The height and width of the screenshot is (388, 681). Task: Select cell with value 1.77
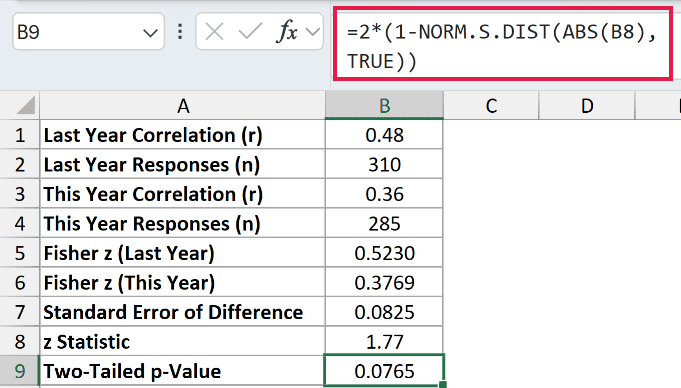click(384, 342)
